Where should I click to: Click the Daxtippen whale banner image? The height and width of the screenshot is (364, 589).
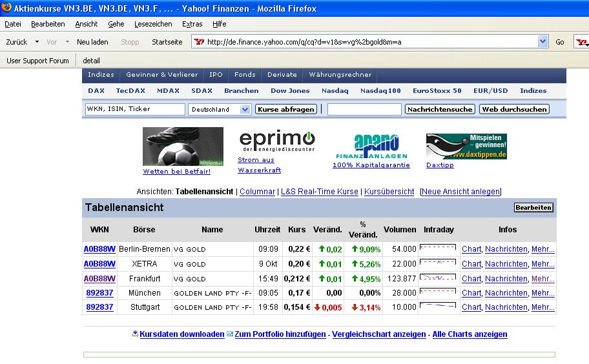click(x=466, y=147)
